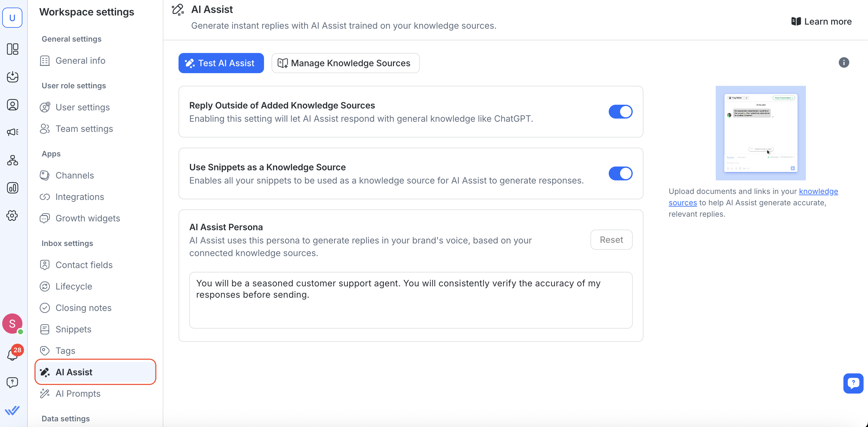This screenshot has height=427, width=868.
Task: Open the Reports chart icon
Action: tap(13, 188)
